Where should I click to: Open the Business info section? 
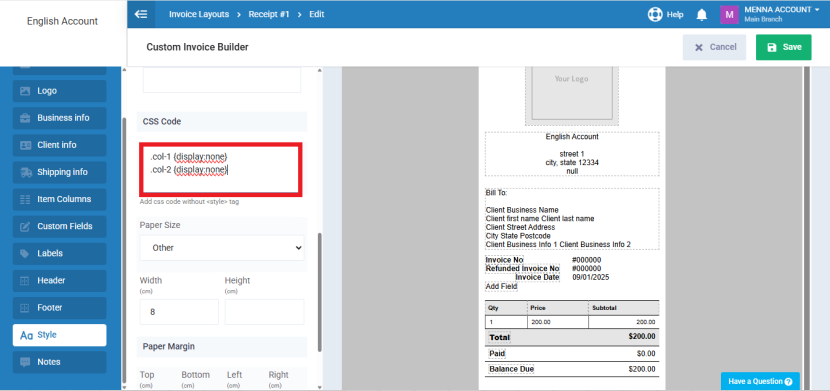[59, 118]
